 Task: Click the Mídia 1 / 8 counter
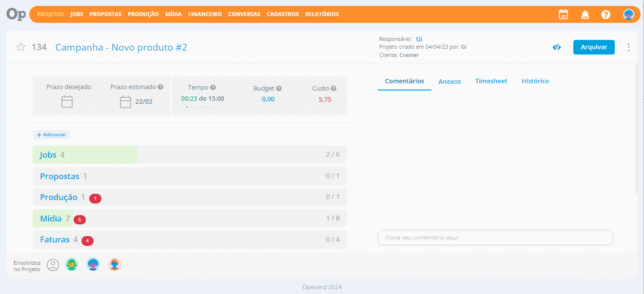pos(333,219)
